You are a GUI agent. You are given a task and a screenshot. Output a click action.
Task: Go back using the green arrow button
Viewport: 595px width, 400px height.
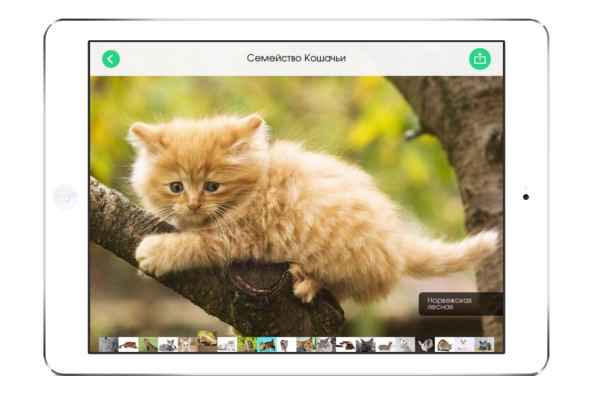tap(111, 59)
